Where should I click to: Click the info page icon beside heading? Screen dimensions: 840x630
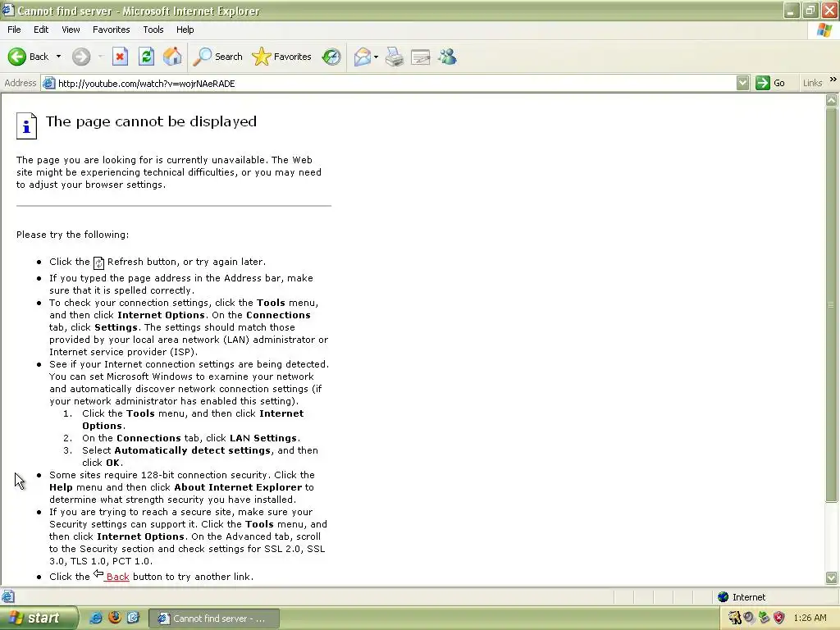click(x=26, y=126)
